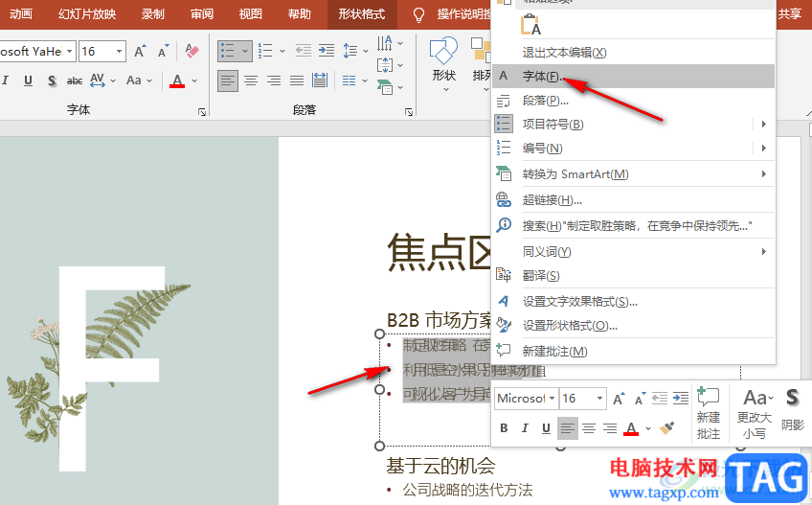
Task: Justify text in the ribbon
Action: pos(297,80)
